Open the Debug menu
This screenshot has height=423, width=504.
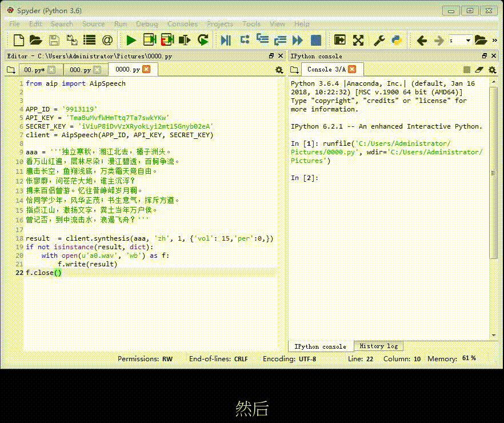click(x=147, y=24)
